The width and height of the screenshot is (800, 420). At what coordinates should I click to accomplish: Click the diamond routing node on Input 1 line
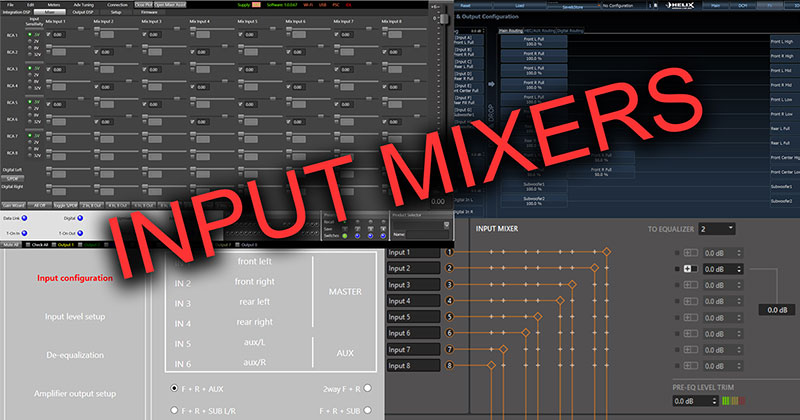tap(607, 252)
